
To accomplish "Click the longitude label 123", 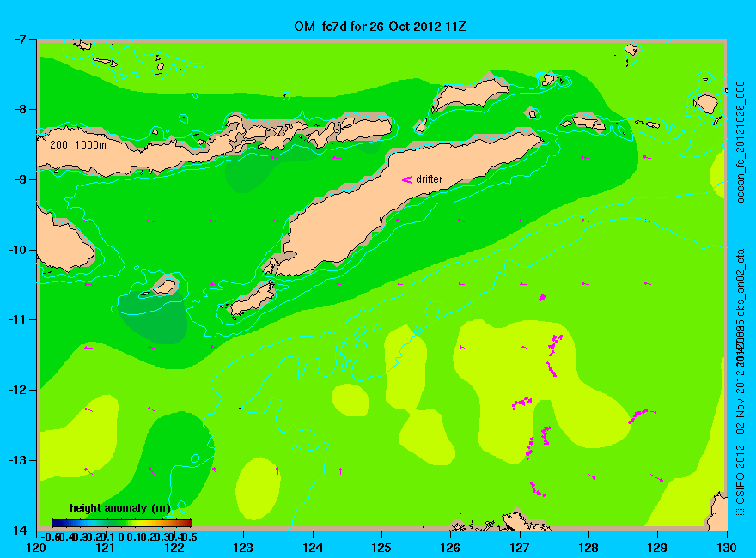I will point(243,548).
